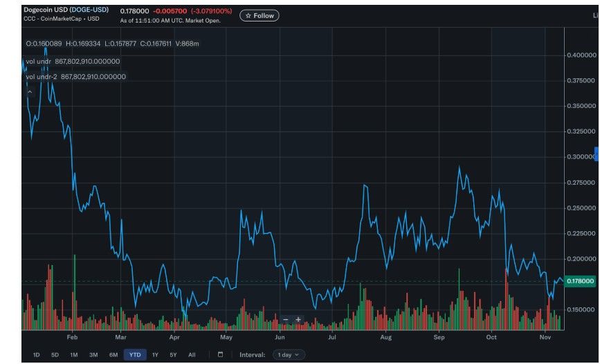Zoom in the chart with plus icon
This screenshot has width=600, height=364.
pyautogui.click(x=298, y=319)
